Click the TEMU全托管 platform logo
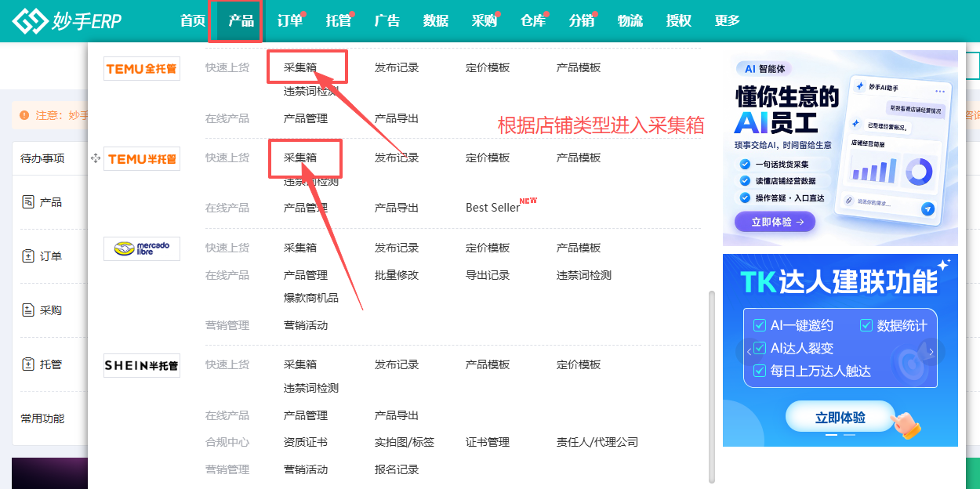 pyautogui.click(x=142, y=68)
